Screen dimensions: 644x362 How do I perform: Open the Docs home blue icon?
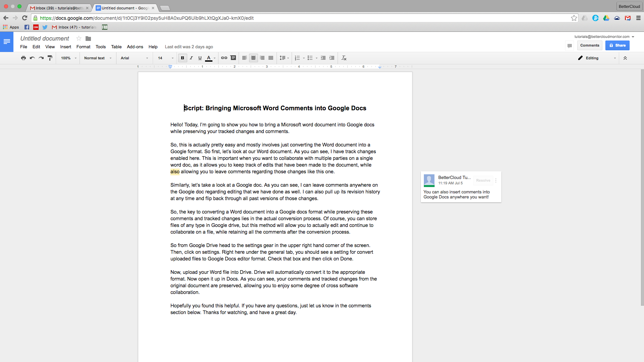coord(7,42)
